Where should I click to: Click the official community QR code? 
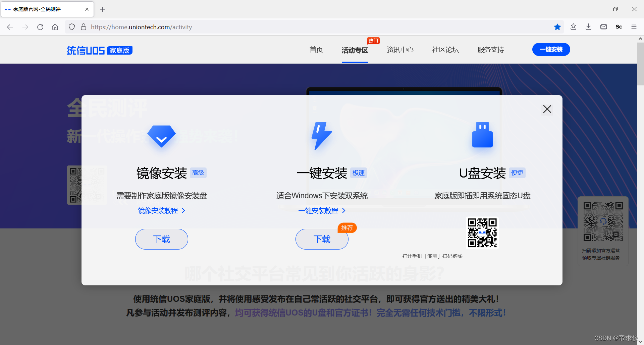[x=603, y=222]
